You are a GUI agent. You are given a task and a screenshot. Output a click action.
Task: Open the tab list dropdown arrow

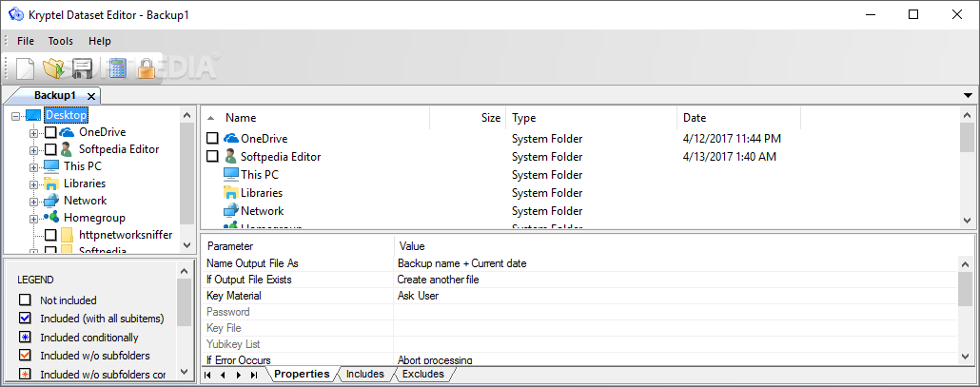pyautogui.click(x=969, y=95)
